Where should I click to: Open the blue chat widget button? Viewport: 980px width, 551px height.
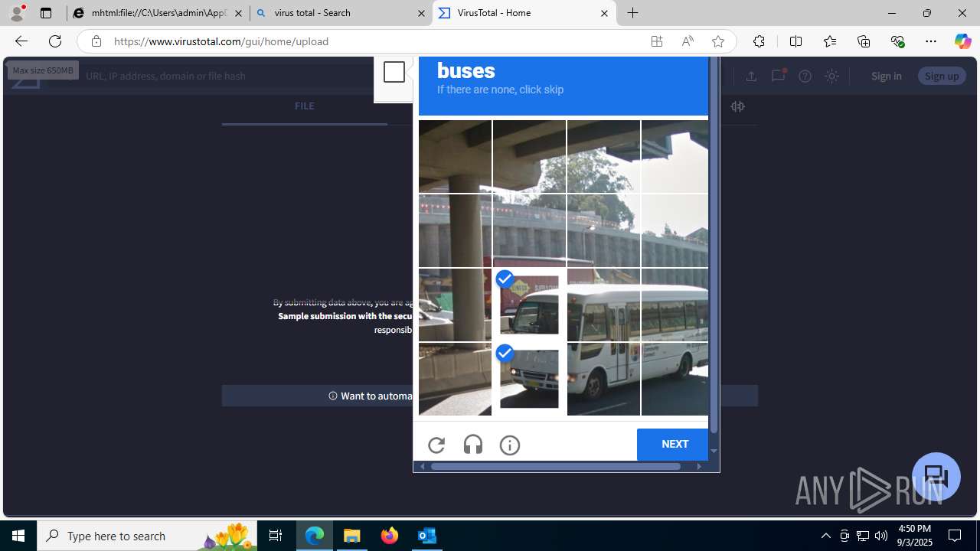click(x=936, y=477)
